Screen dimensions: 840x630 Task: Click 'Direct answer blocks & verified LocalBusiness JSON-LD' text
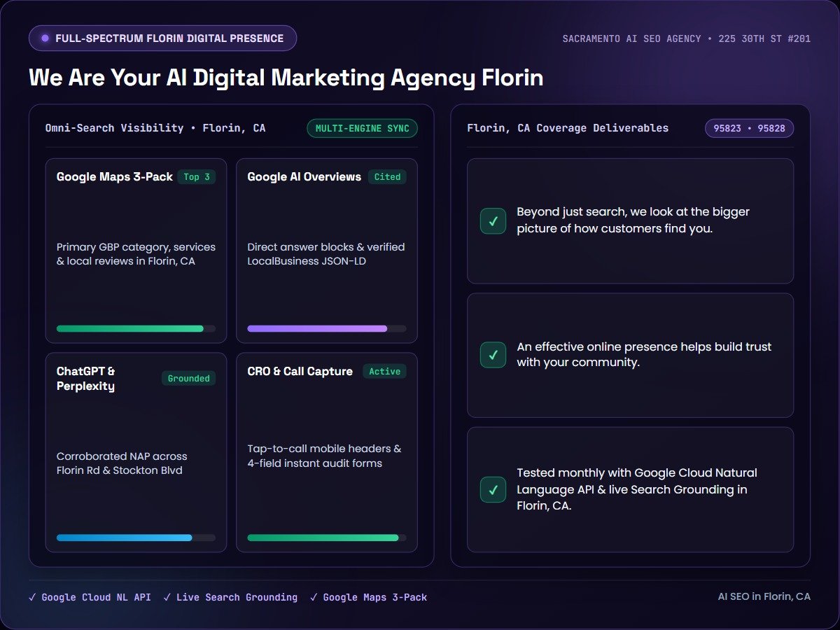coord(326,254)
